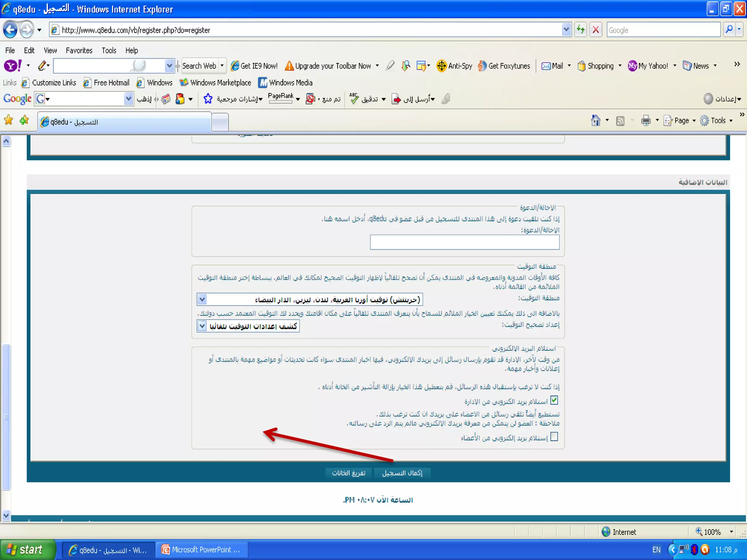
Task: Click the Stop loading red X icon
Action: pos(596,30)
